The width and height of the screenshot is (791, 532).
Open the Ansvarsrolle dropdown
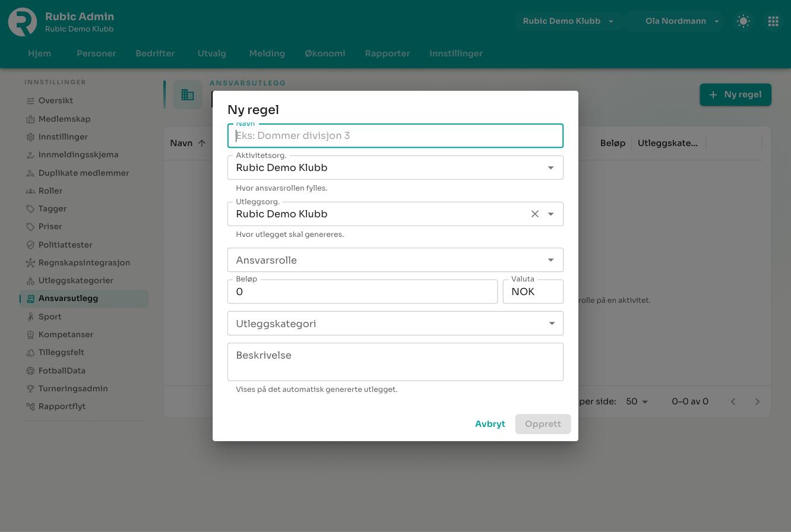[x=395, y=260]
